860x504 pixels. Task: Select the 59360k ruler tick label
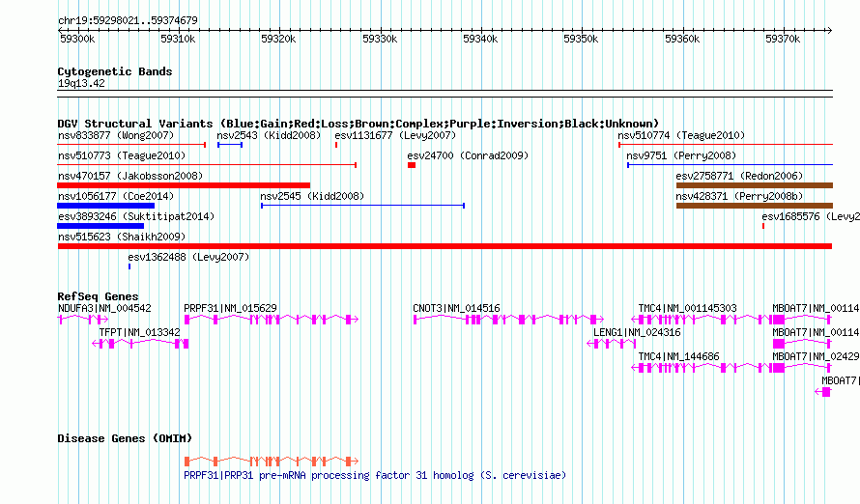pyautogui.click(x=682, y=39)
